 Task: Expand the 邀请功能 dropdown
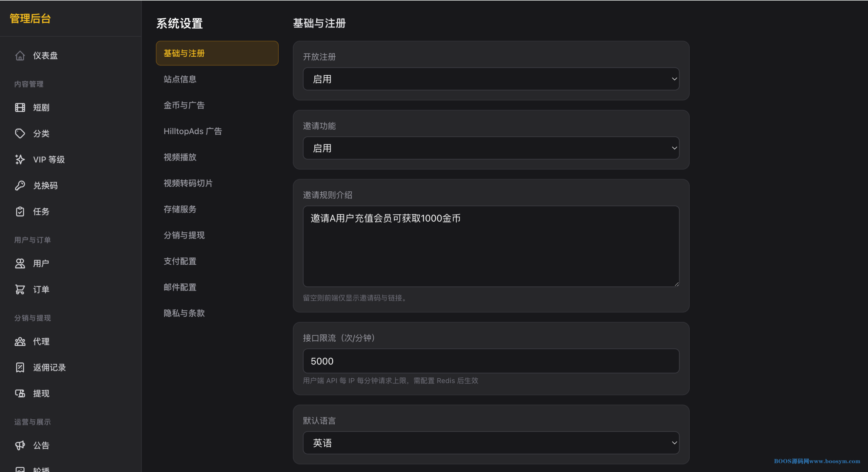pyautogui.click(x=491, y=148)
